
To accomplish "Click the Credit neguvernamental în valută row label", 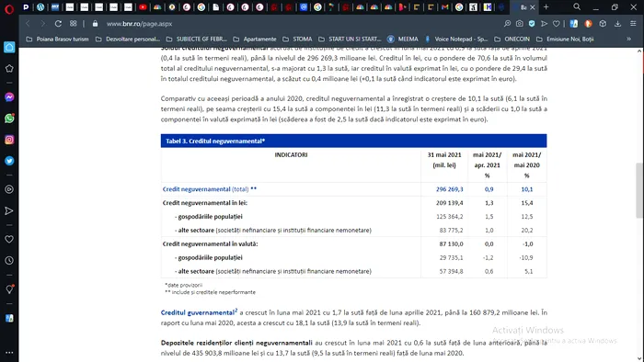I will (x=211, y=243).
